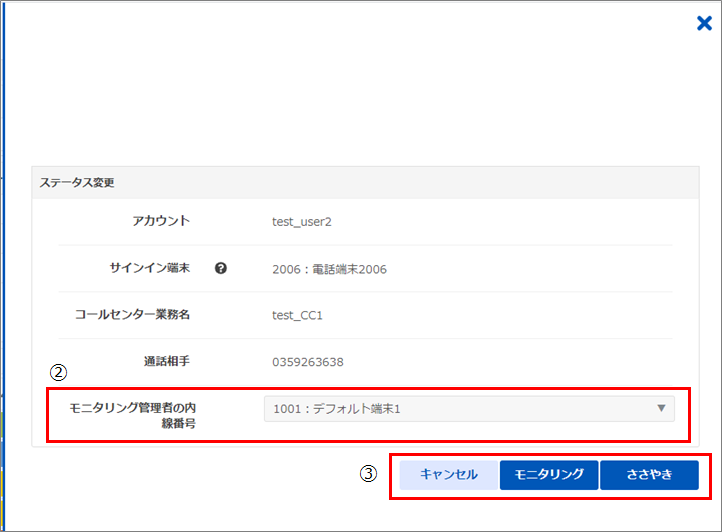Click the サインイン端末 label

coord(149,268)
